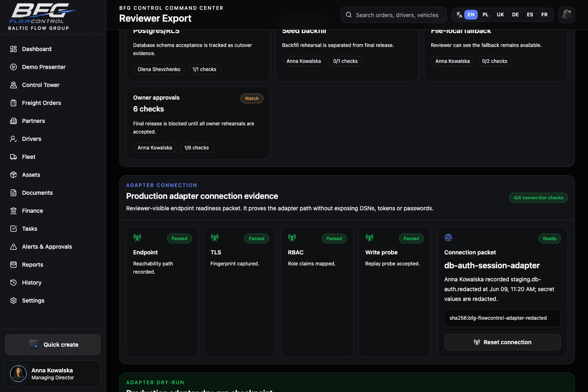
Task: Click the ADAPTER DRY-RUN section label
Action: pyautogui.click(x=155, y=383)
